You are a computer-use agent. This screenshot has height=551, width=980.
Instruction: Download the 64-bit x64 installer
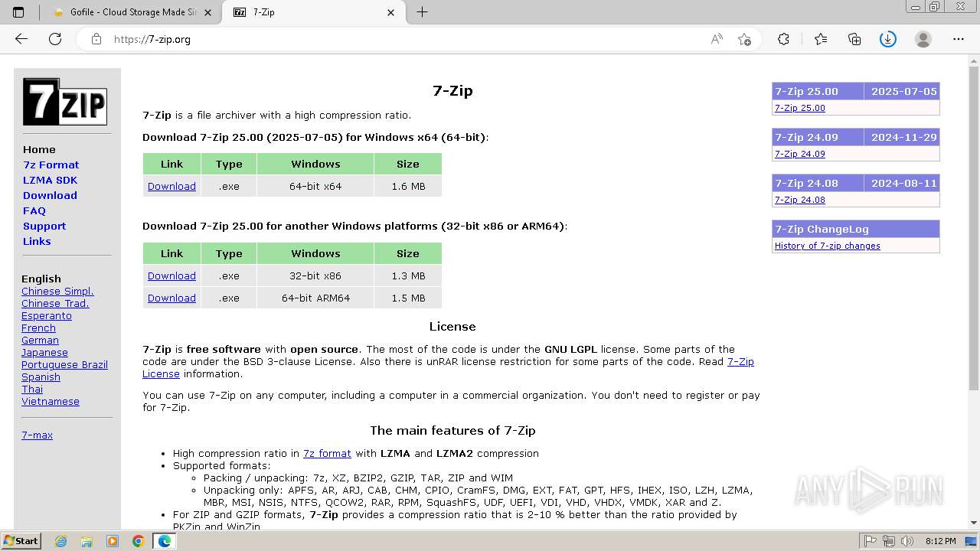tap(171, 186)
